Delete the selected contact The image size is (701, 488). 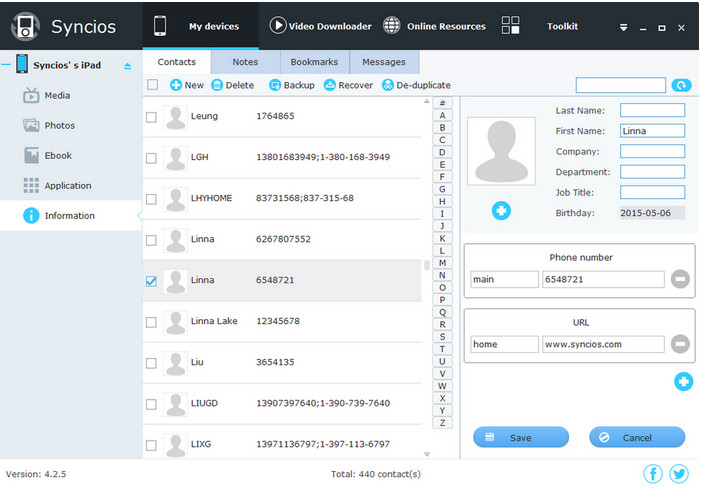232,85
